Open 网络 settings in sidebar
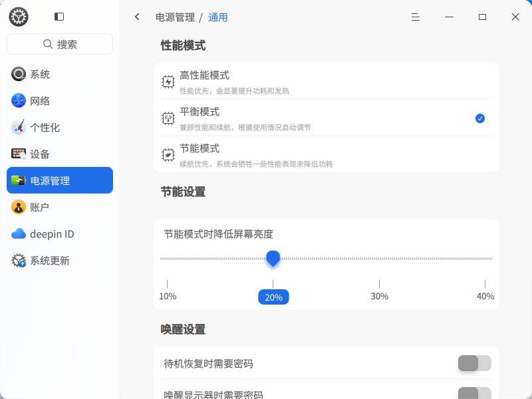 pyautogui.click(x=60, y=100)
